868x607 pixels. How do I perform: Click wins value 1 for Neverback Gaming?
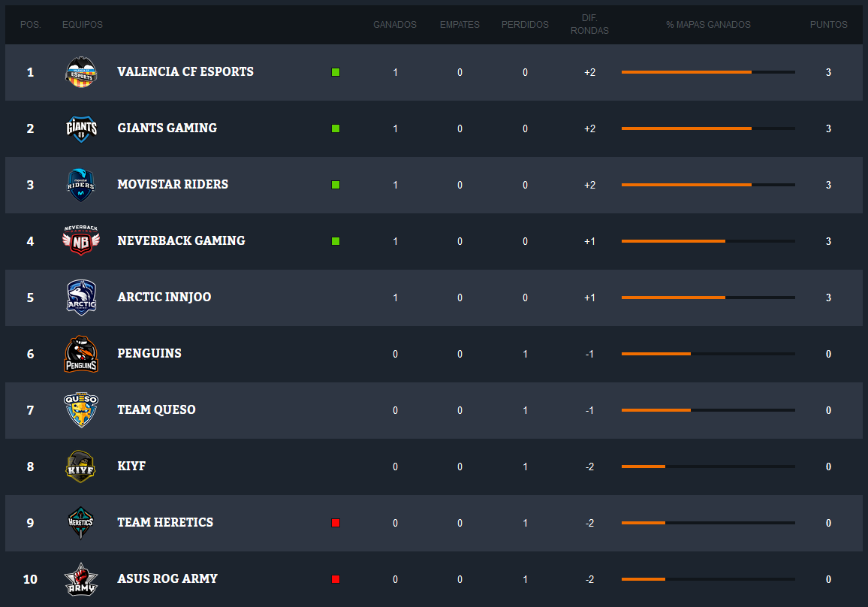point(395,241)
